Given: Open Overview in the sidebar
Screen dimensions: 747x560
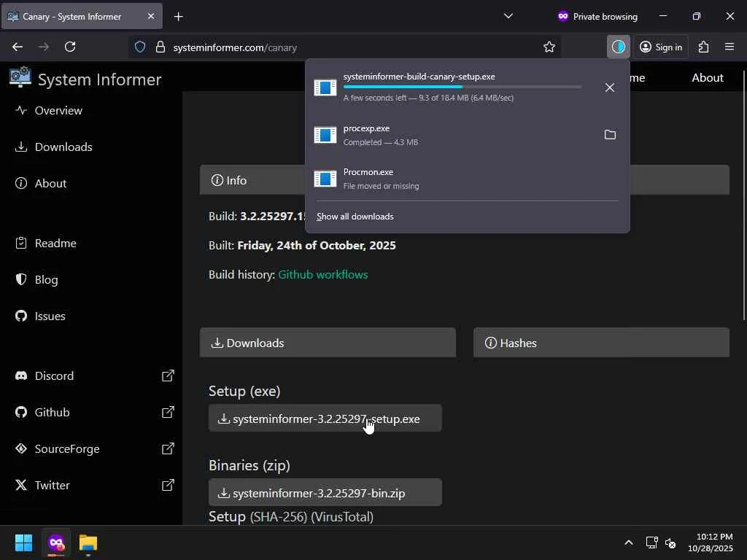Looking at the screenshot, I should pos(58,111).
